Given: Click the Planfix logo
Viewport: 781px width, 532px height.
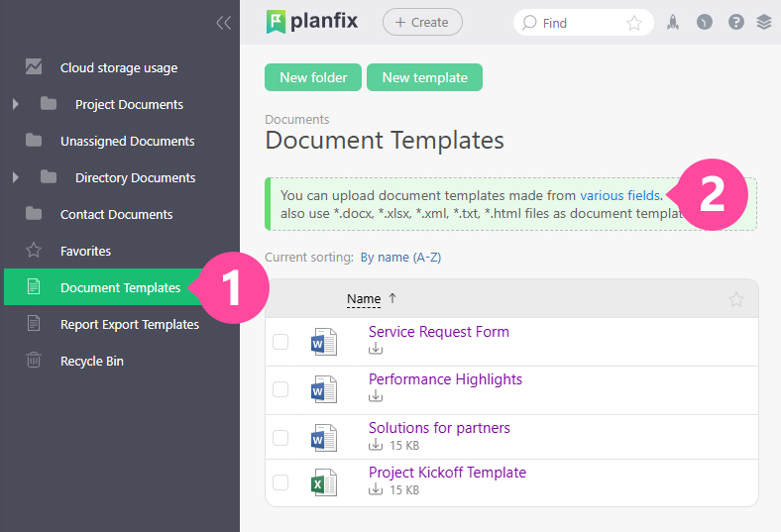Looking at the screenshot, I should coord(312,21).
